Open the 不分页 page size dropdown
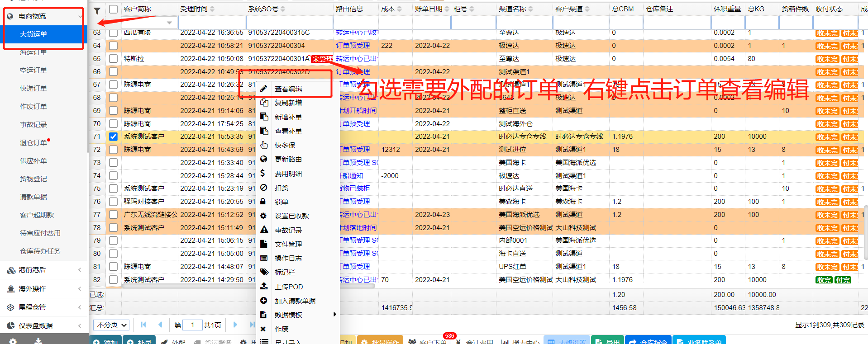The width and height of the screenshot is (868, 344). 112,325
